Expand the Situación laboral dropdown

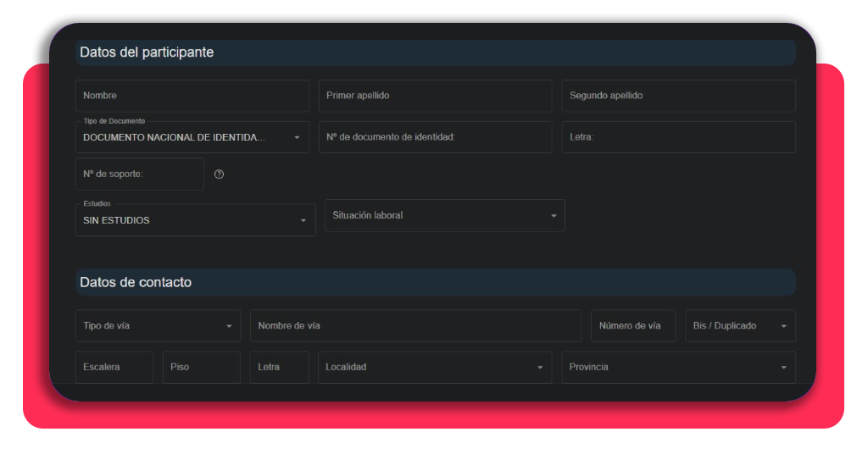(444, 216)
